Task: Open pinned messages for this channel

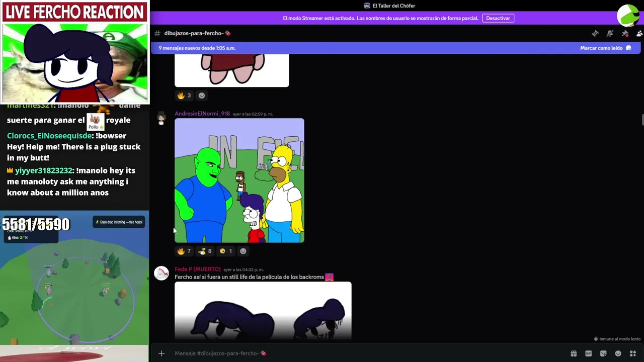Action: pyautogui.click(x=625, y=33)
